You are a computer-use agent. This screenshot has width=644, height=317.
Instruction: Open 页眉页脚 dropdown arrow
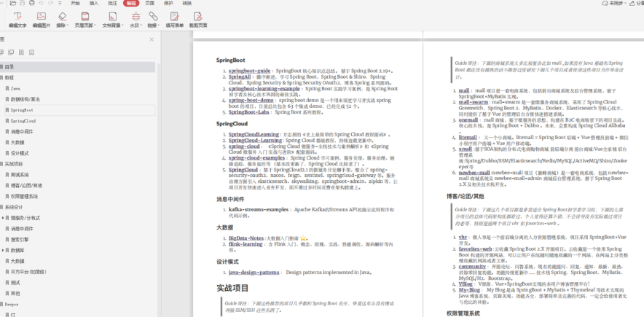pyautogui.click(x=95, y=25)
